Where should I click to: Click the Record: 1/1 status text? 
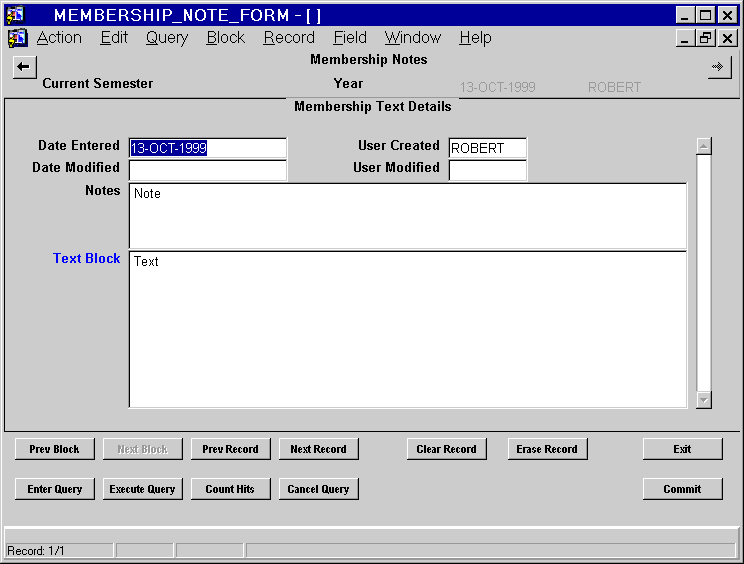pos(36,551)
